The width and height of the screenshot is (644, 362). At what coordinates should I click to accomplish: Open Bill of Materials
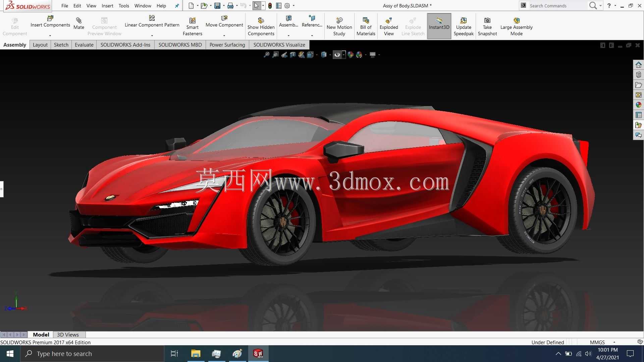(x=366, y=26)
